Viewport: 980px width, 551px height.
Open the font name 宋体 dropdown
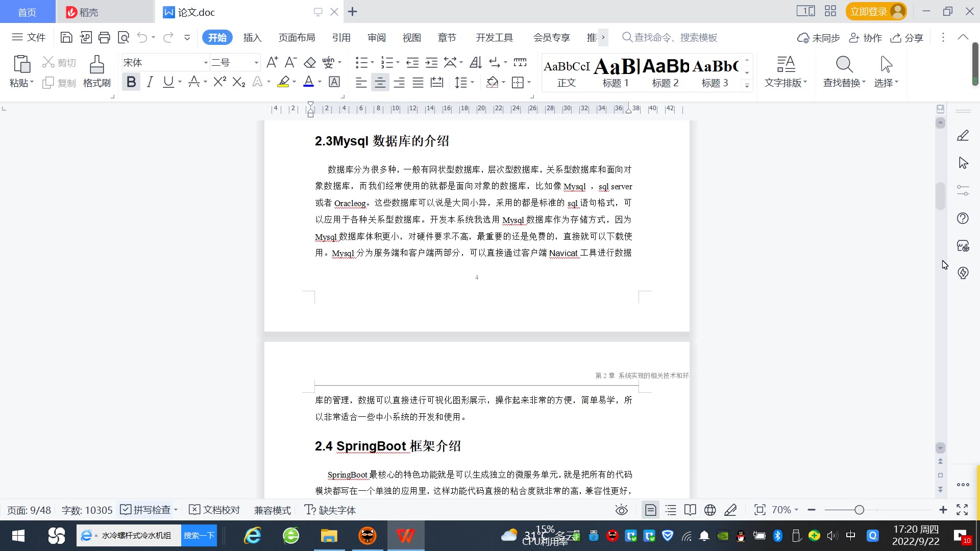click(206, 63)
